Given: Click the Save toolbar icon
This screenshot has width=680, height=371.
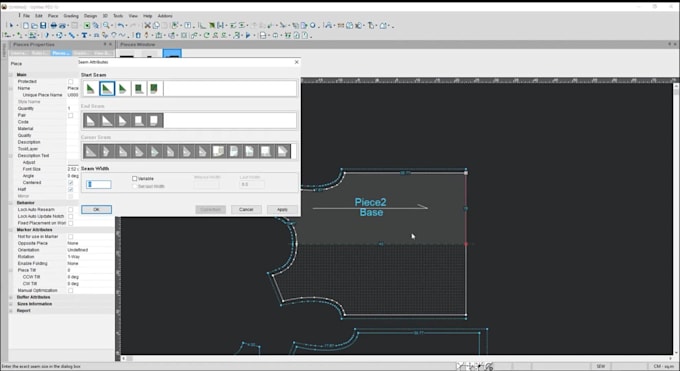Looking at the screenshot, I should click(x=43, y=26).
